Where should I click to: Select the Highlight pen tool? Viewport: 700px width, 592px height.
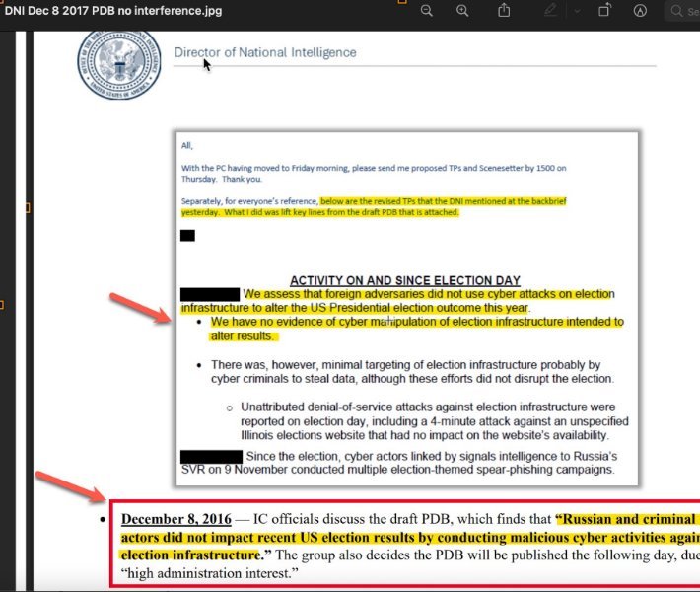click(x=550, y=10)
